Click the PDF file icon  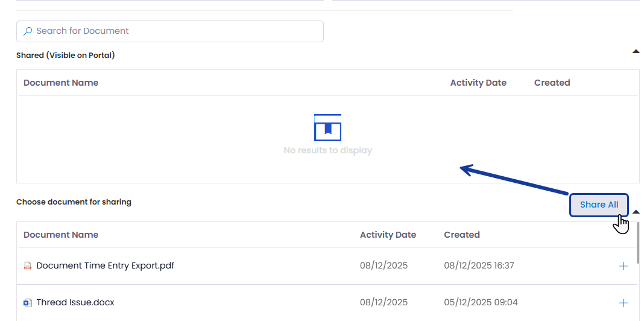27,266
